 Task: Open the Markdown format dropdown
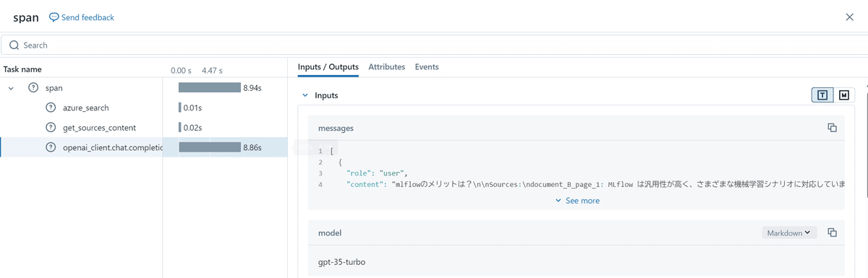click(x=789, y=233)
